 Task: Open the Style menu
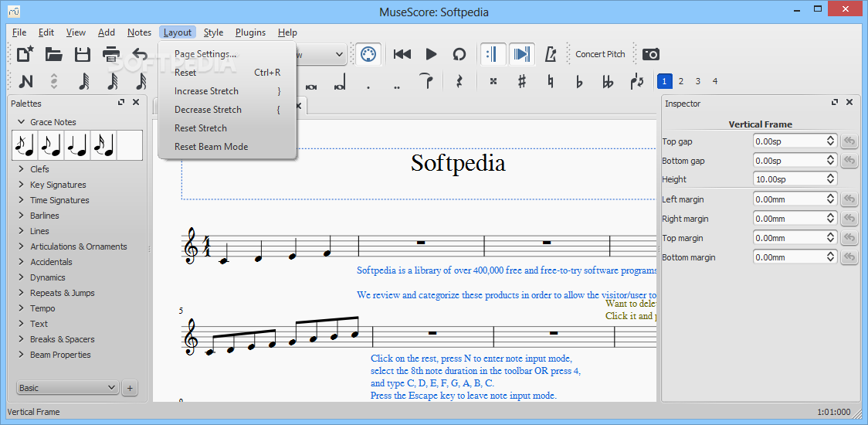(213, 32)
